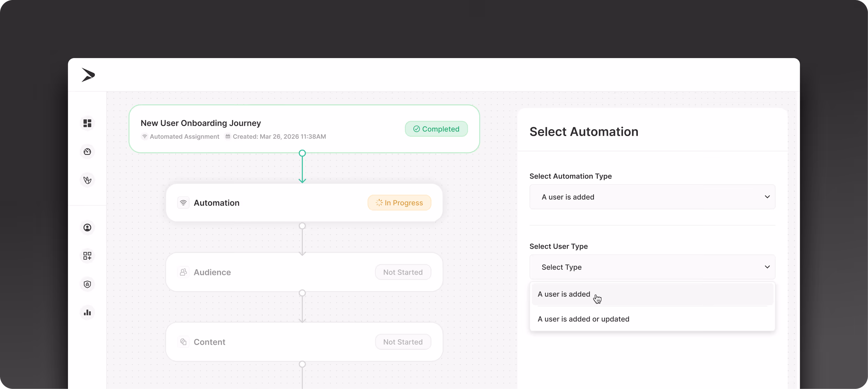868x389 pixels.
Task: Click the copy icon on Content card
Action: click(183, 342)
